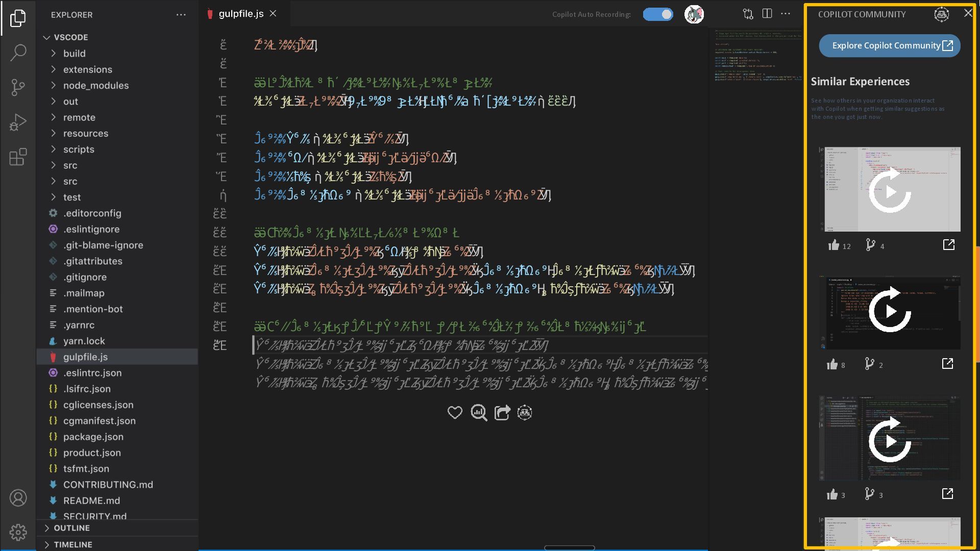
Task: Expand the build folder
Action: click(75, 54)
